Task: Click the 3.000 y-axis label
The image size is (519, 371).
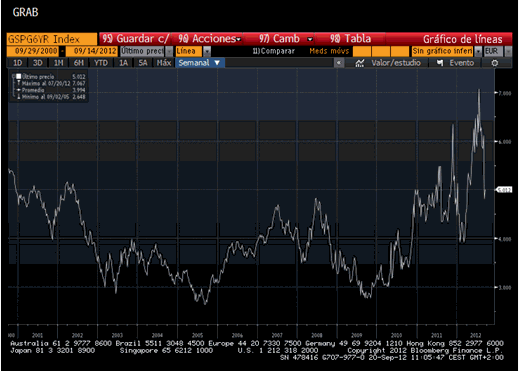Action: pyautogui.click(x=505, y=287)
